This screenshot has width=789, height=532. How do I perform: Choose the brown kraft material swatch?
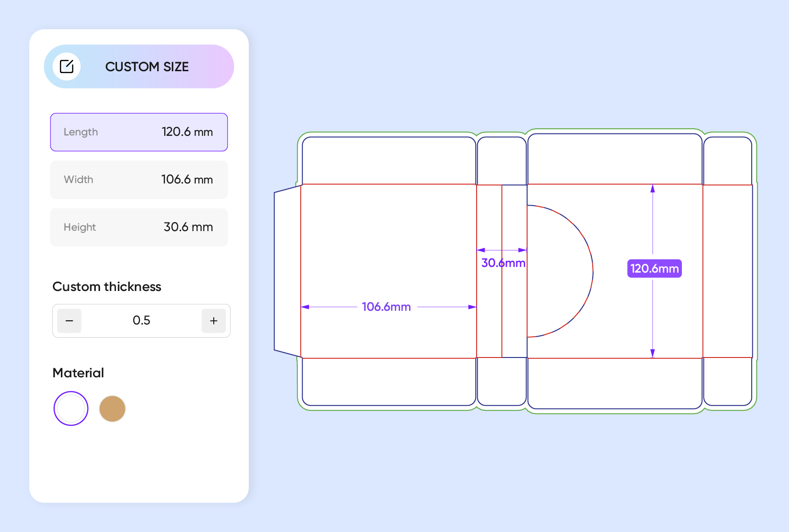112,408
